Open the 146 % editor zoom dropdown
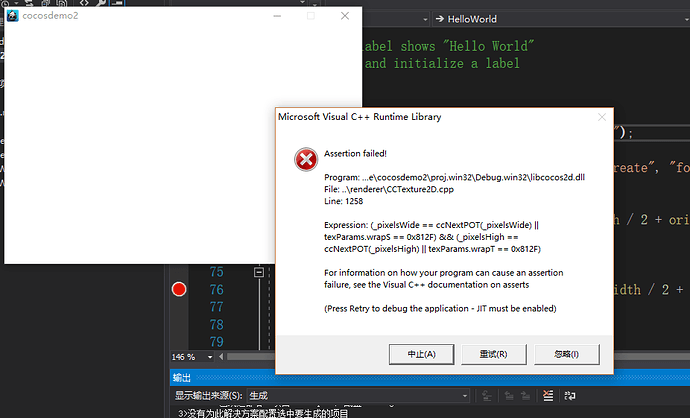Screen dimensions: 690x418 pyautogui.click(x=210, y=357)
